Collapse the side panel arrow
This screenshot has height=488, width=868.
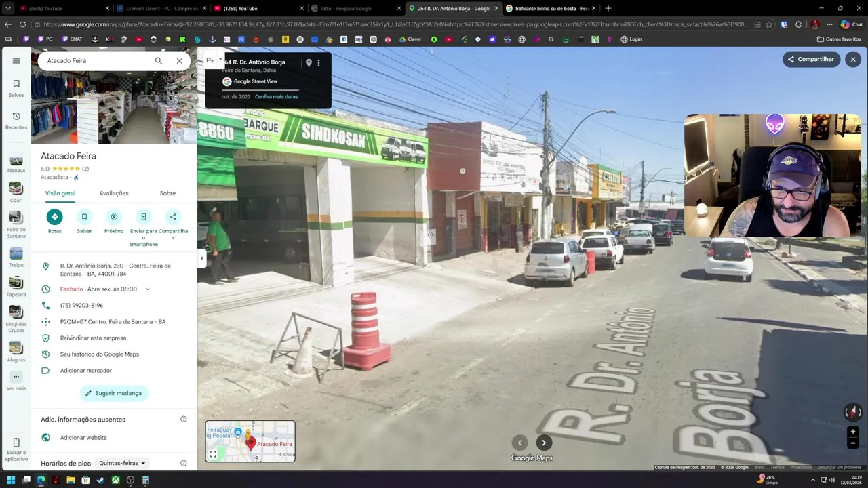click(201, 258)
